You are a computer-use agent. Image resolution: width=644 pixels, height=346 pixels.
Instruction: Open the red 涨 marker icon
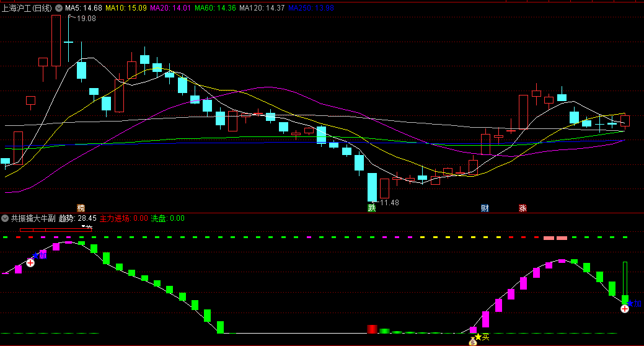(x=523, y=208)
